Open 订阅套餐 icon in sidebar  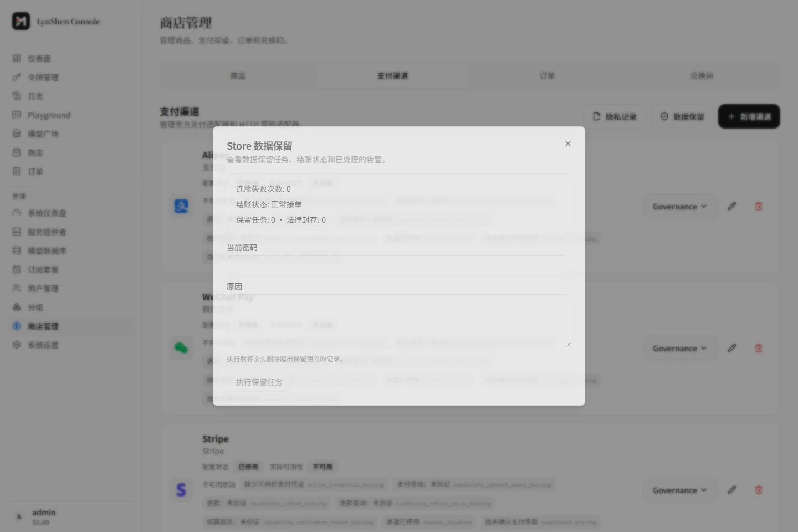(x=17, y=269)
